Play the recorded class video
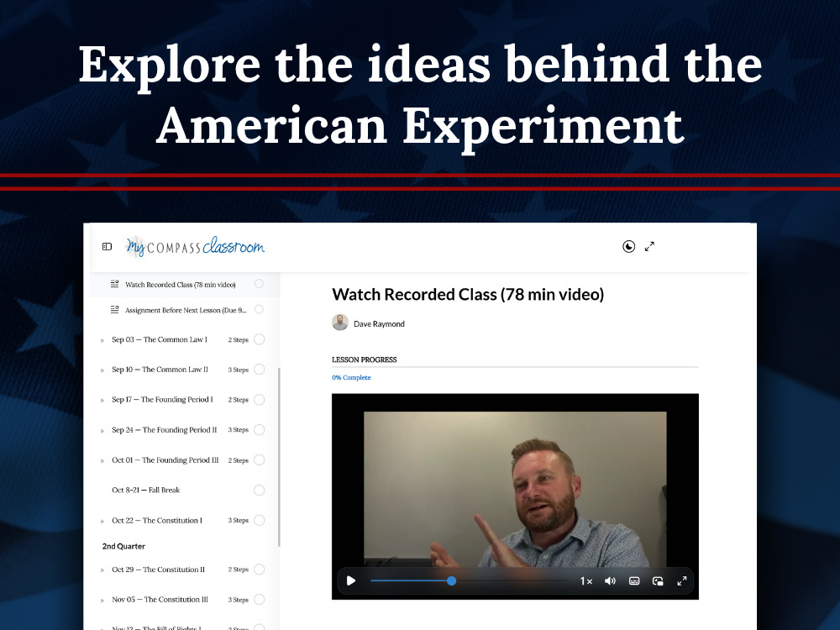The image size is (840, 630). coord(351,580)
